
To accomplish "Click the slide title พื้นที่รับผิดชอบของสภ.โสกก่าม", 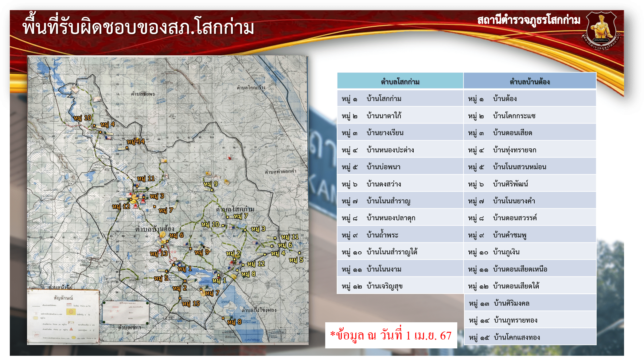I will click(138, 27).
